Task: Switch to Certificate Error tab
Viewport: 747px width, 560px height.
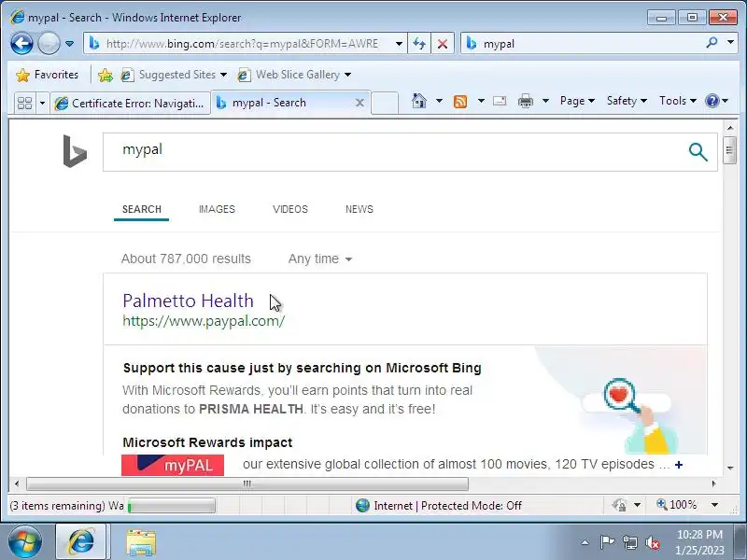Action: 131,103
